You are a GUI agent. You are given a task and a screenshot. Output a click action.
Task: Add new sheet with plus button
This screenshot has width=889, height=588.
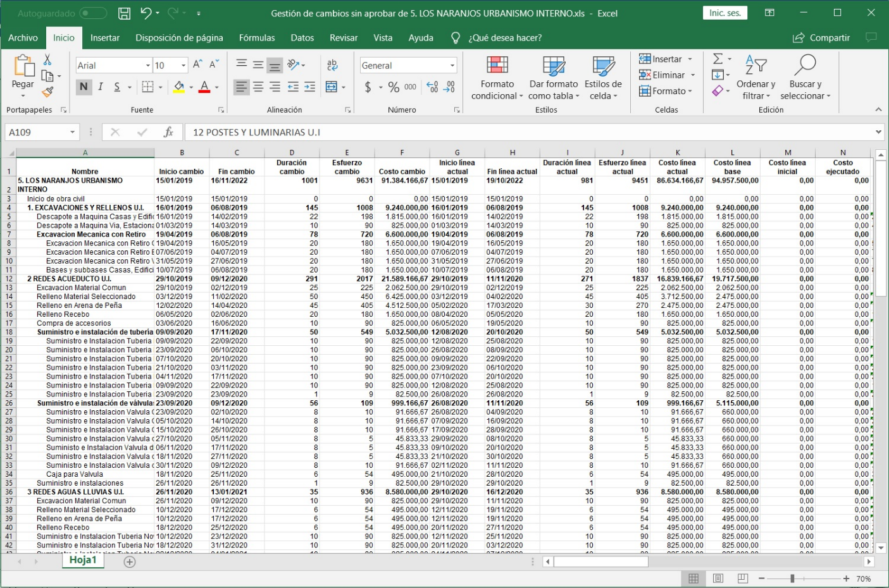tap(130, 561)
